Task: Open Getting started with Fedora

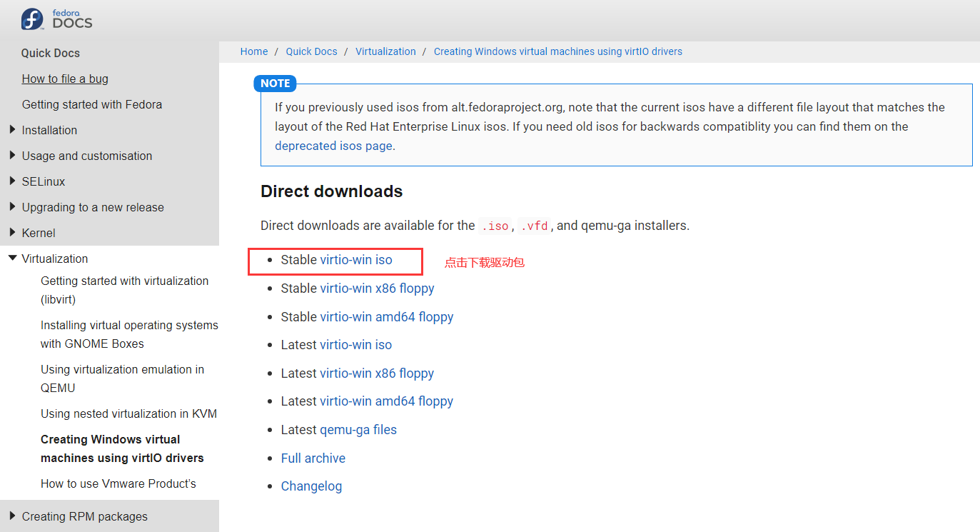Action: pyautogui.click(x=92, y=104)
